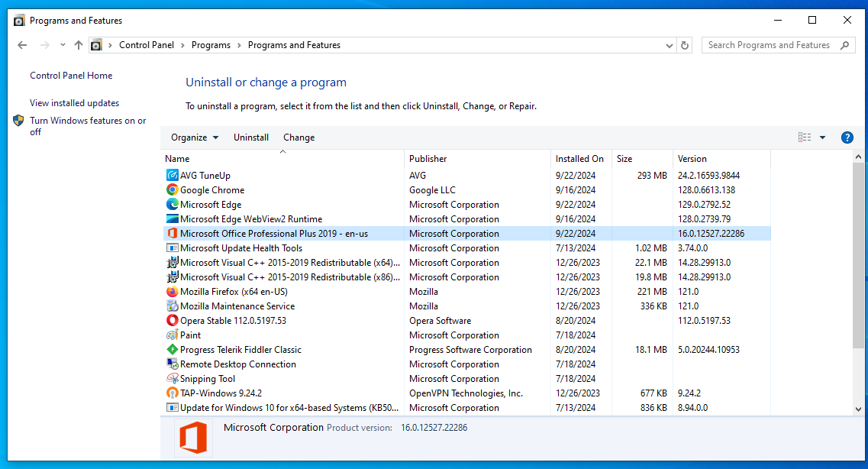Click Microsoft Edge WebView2 Runtime icon
This screenshot has width=868, height=469.
coord(173,218)
